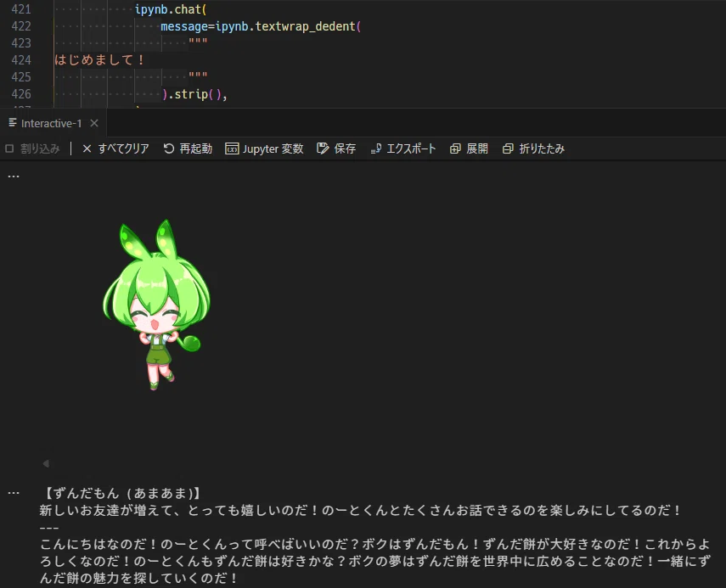Click the green Zundamon character image

156,305
